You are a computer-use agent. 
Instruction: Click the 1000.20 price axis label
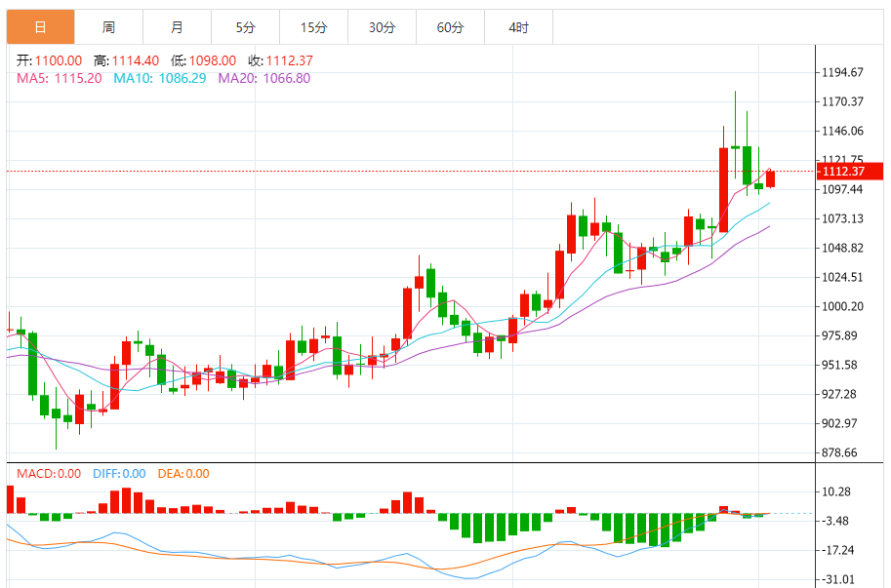[x=843, y=306]
